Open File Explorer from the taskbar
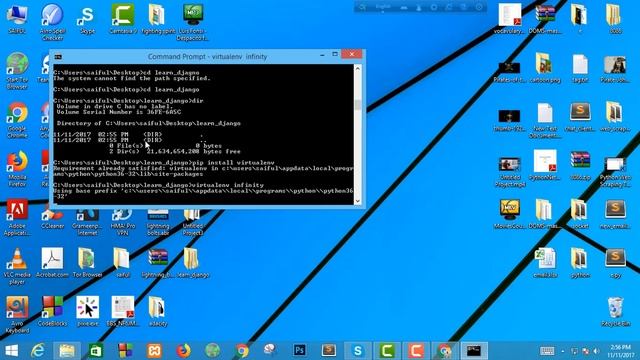The width and height of the screenshot is (640, 360). [x=67, y=351]
